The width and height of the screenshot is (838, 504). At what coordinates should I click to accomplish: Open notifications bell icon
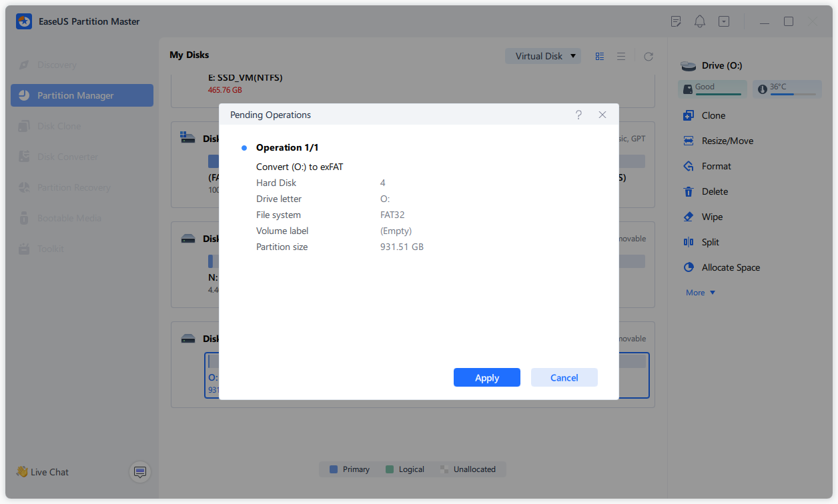700,21
